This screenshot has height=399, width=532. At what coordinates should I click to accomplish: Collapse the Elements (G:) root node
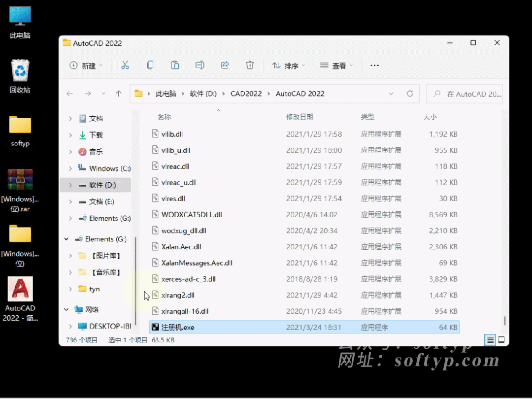66,239
